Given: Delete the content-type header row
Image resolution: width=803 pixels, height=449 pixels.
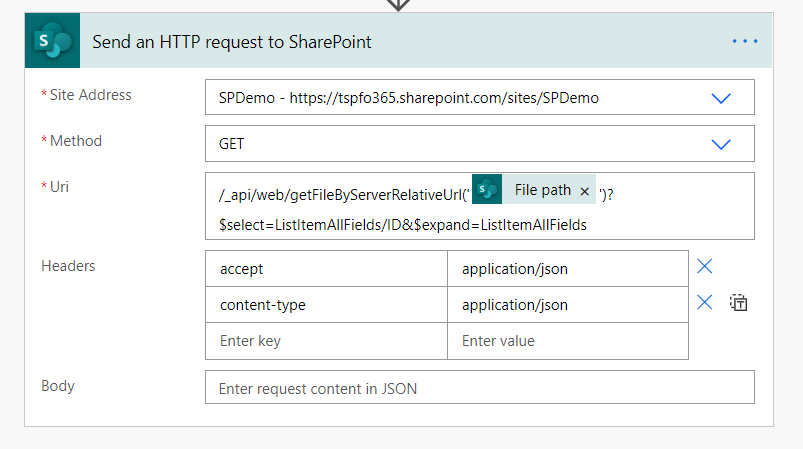Looking at the screenshot, I should pos(704,303).
